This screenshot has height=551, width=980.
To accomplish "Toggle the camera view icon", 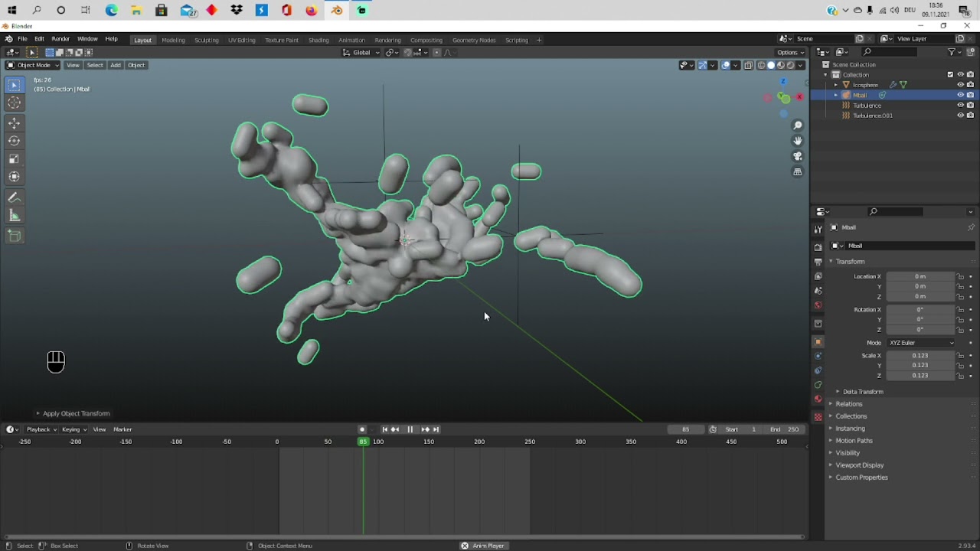I will click(x=797, y=156).
